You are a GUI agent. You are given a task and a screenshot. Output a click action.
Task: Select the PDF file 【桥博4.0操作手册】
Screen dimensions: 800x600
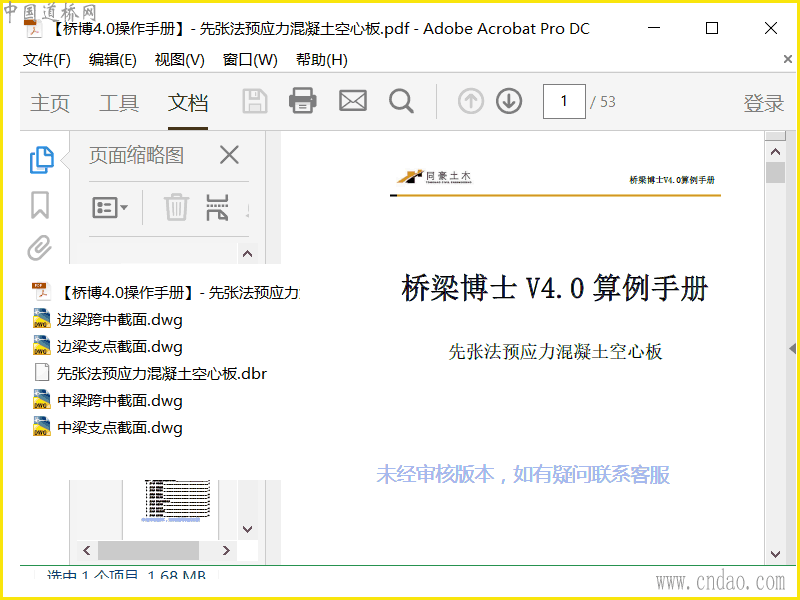coord(166,292)
